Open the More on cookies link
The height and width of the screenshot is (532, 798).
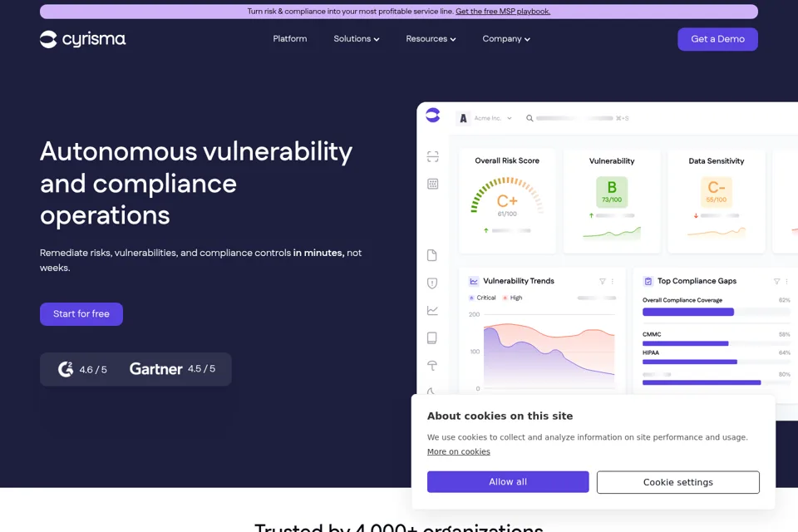click(x=459, y=451)
